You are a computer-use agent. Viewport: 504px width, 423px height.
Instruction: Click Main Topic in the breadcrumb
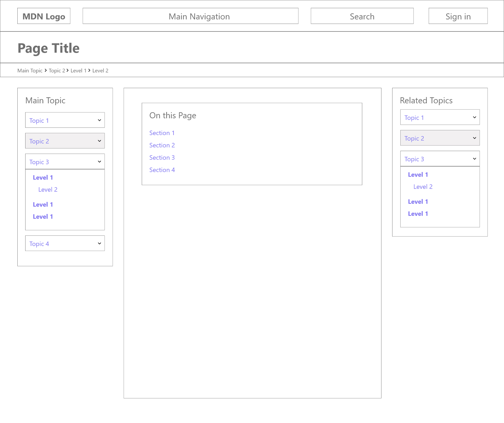[x=30, y=70]
